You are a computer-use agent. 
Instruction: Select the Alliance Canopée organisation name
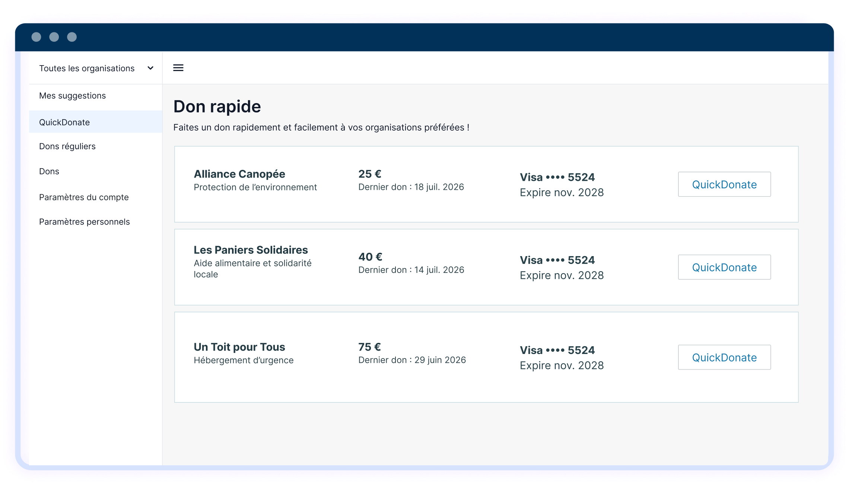[239, 174]
